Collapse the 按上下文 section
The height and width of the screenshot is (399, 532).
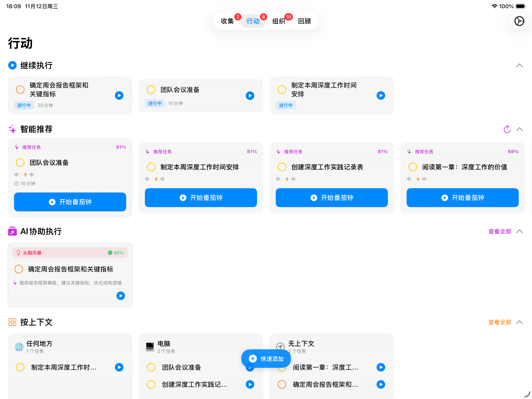pyautogui.click(x=520, y=322)
